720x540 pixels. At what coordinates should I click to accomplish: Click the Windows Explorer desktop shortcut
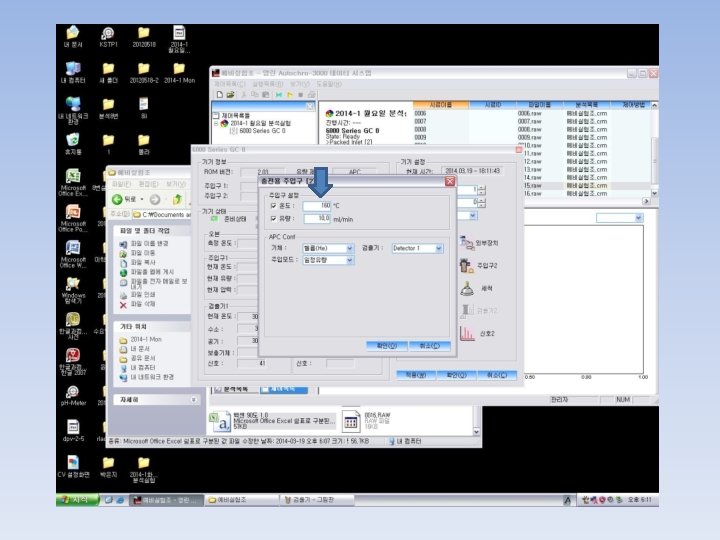tap(73, 290)
